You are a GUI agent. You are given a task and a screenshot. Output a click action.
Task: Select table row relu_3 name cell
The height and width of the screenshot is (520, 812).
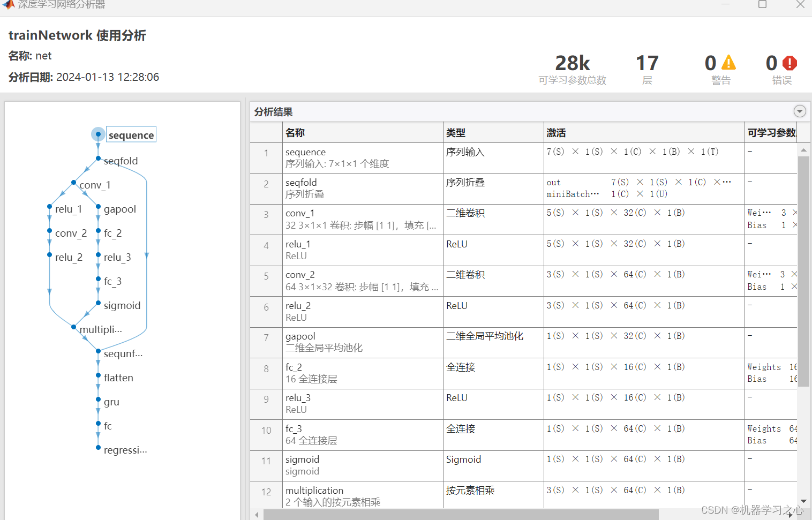[363, 404]
